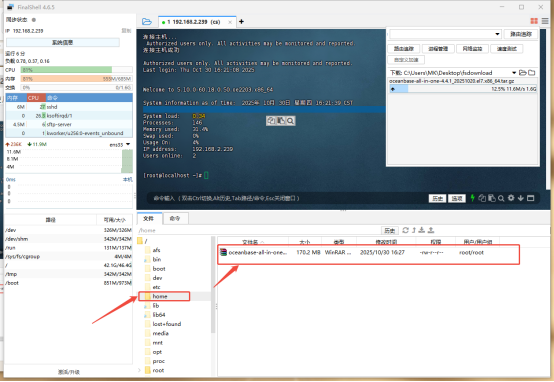The height and width of the screenshot is (382, 554).
Task: Click the 网络监控 button
Action: [472, 49]
